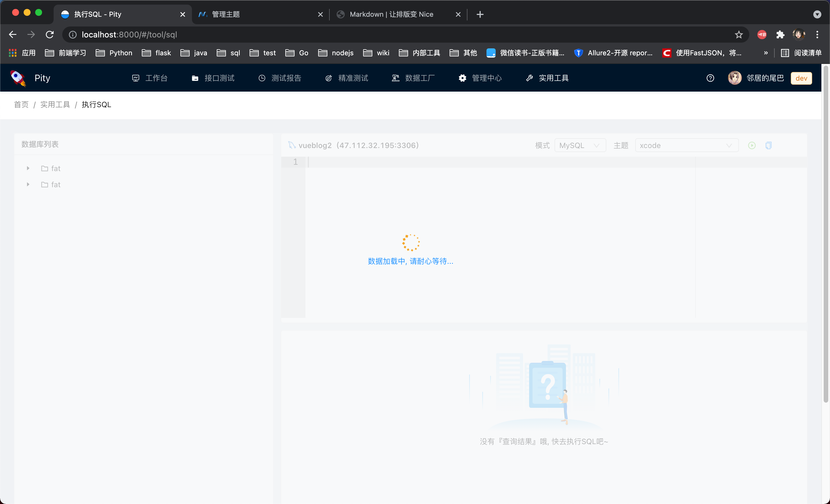830x504 pixels.
Task: Open the 管理中心 menu
Action: pos(480,78)
